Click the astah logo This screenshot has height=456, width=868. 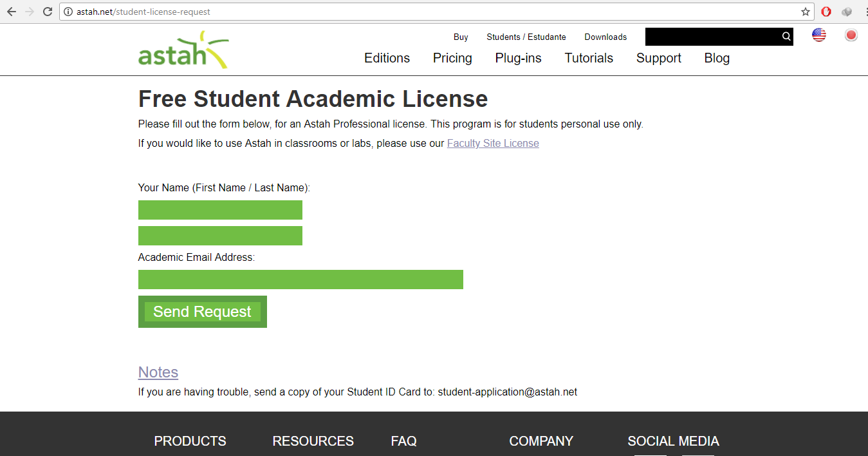point(183,50)
